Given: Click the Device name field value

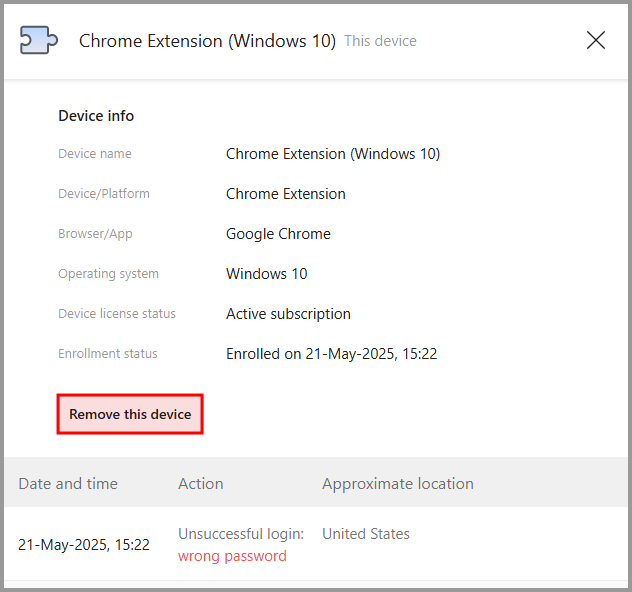Looking at the screenshot, I should coord(333,154).
